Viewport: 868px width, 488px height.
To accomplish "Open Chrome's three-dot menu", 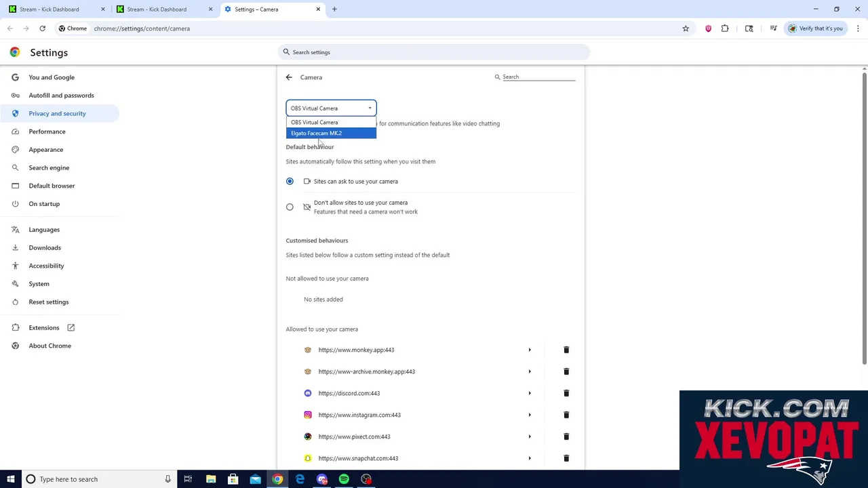I will (x=858, y=28).
